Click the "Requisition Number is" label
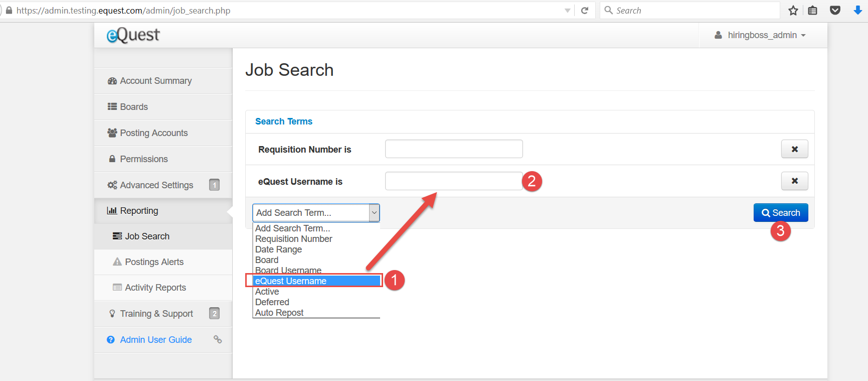 [x=305, y=150]
